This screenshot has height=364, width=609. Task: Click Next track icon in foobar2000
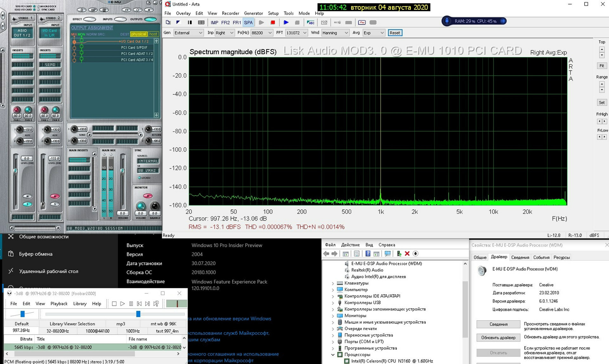tap(147, 304)
